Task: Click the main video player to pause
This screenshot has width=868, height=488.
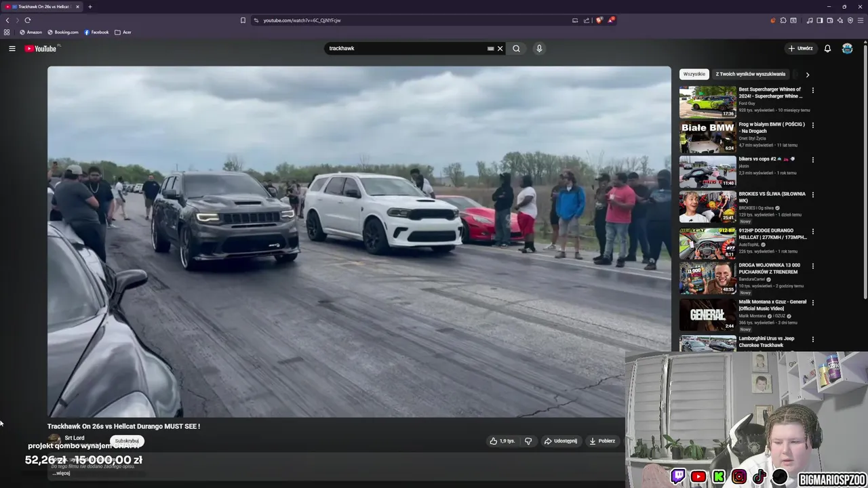Action: click(x=359, y=241)
